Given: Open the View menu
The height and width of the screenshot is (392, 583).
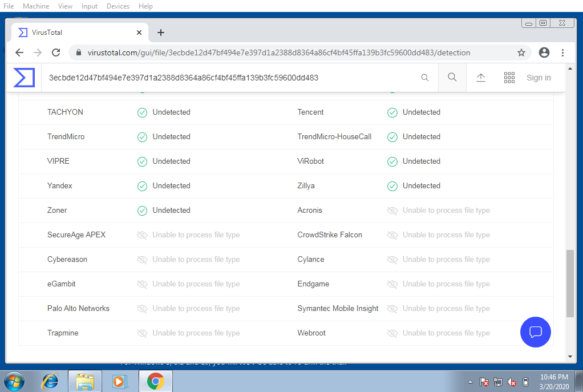Looking at the screenshot, I should click(x=65, y=6).
